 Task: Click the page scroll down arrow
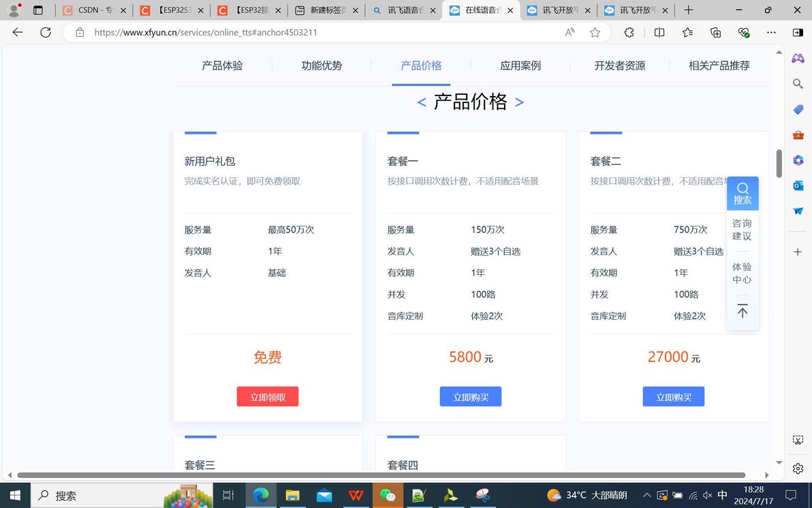[x=779, y=463]
